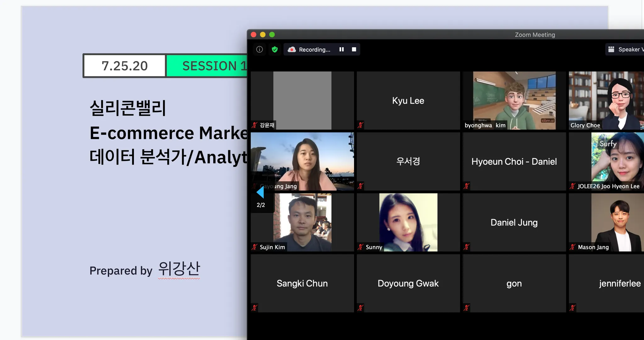
Task: Go to previous gallery page arrow
Action: 260,192
